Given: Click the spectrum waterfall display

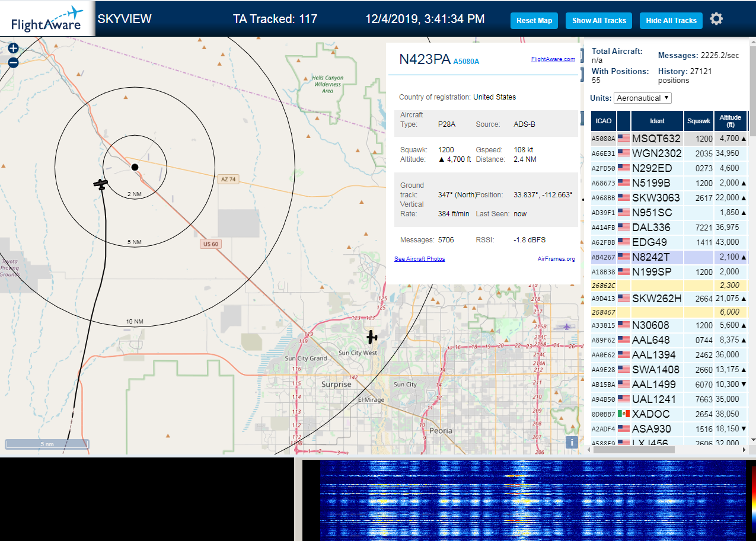Looking at the screenshot, I should pos(532,500).
